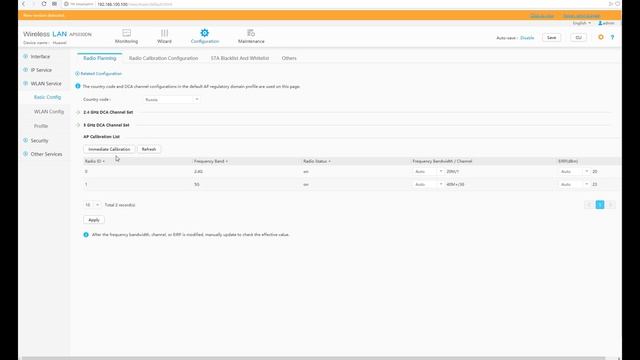This screenshot has width=640, height=360.
Task: Switch to the Radio Planning tab
Action: coord(100,58)
